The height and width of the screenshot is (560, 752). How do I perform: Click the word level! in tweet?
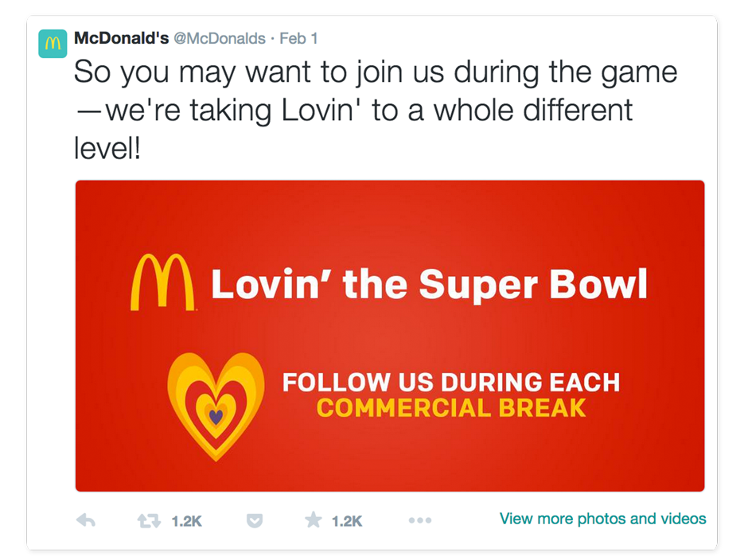coord(107,148)
